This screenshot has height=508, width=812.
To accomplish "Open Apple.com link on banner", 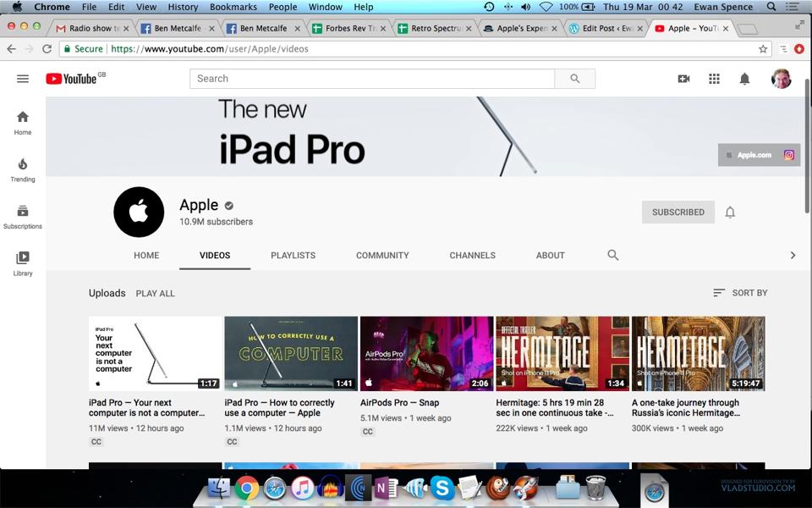I will 749,155.
